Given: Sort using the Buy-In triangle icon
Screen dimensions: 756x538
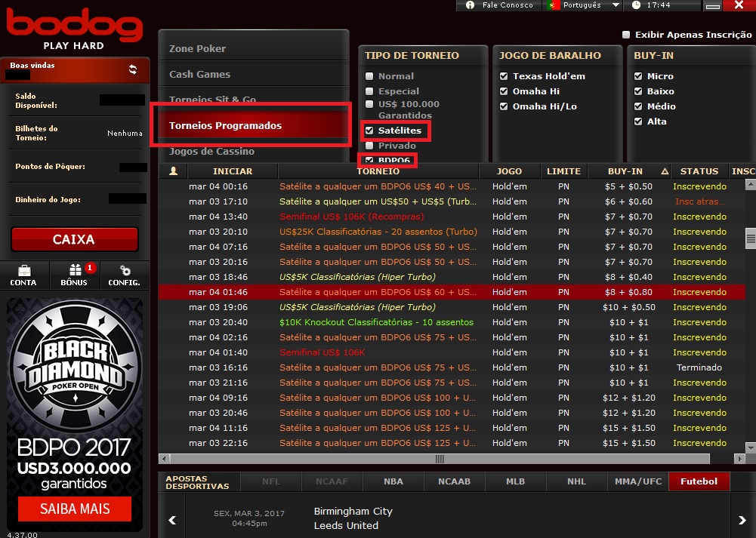Looking at the screenshot, I should tap(665, 171).
